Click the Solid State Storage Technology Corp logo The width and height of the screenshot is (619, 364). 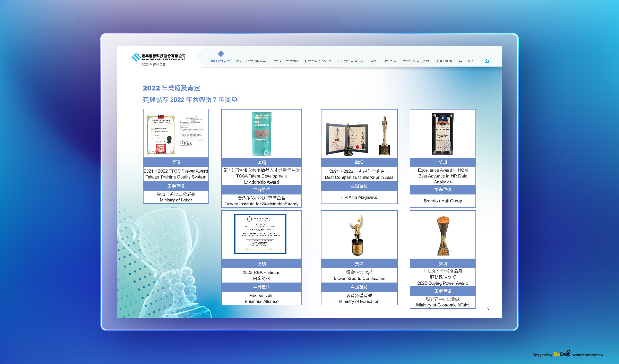pos(158,57)
